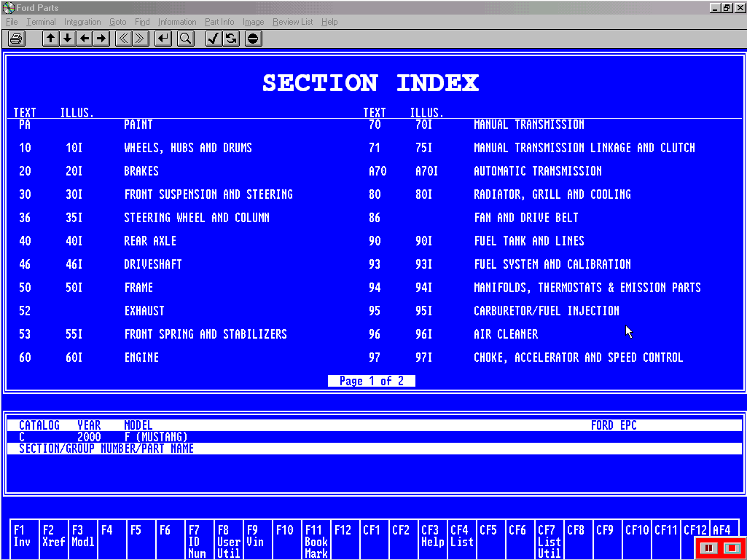Click the pause icon in the red widget
This screenshot has width=747, height=560.
709,548
